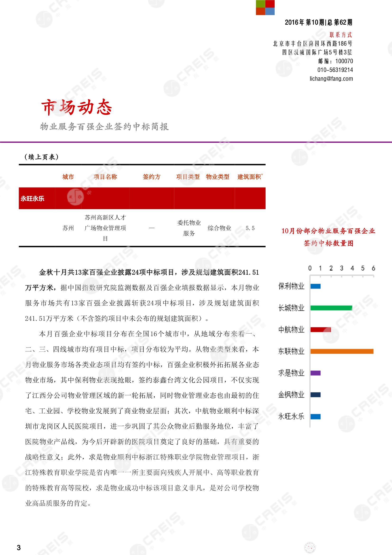The height and width of the screenshot is (555, 392).
Task: Click the 中航物业 chart label
Action: pyautogui.click(x=291, y=329)
